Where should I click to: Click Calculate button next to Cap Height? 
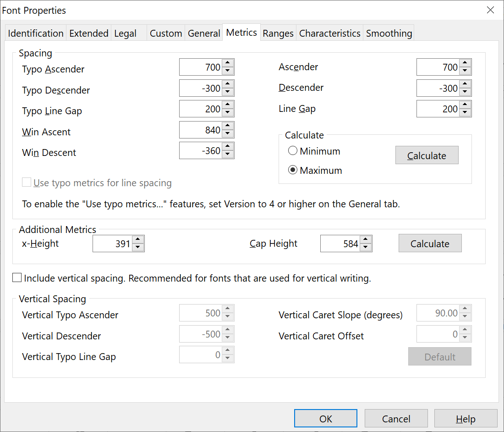point(430,244)
